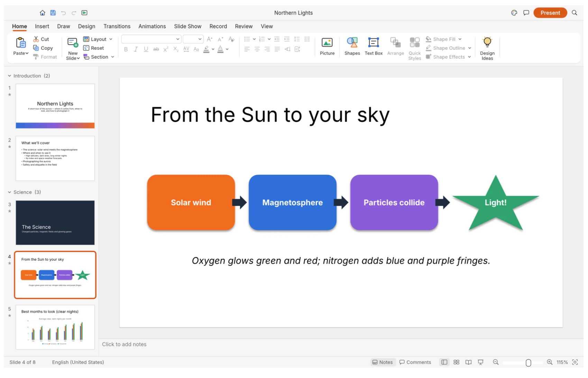Viewport: 588px width, 378px height.
Task: Increase font size
Action: [210, 39]
